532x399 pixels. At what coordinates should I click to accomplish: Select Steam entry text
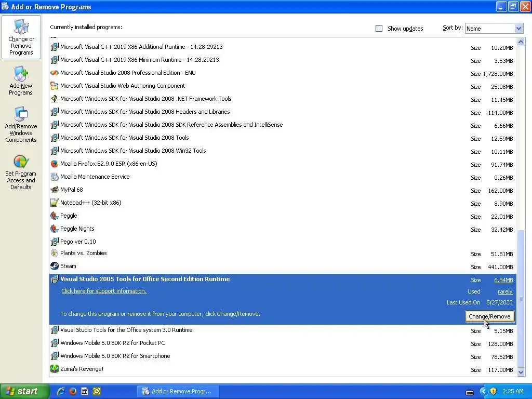pos(68,266)
